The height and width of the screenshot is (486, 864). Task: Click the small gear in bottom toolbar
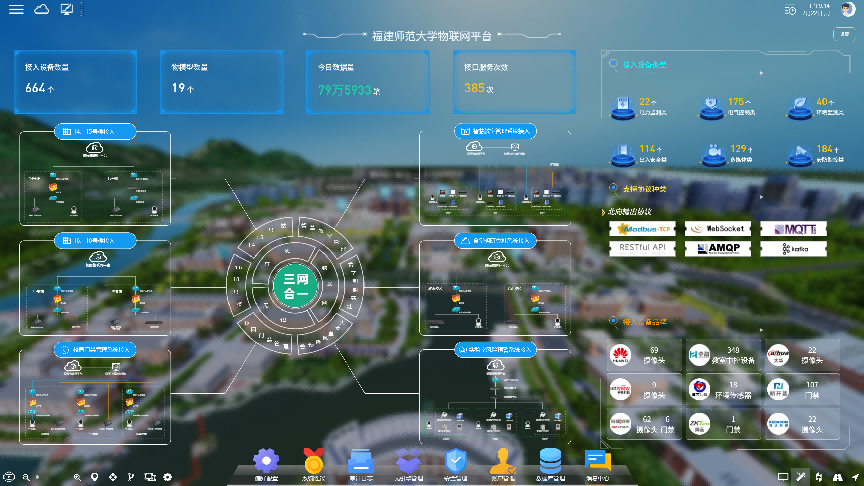tap(168, 477)
